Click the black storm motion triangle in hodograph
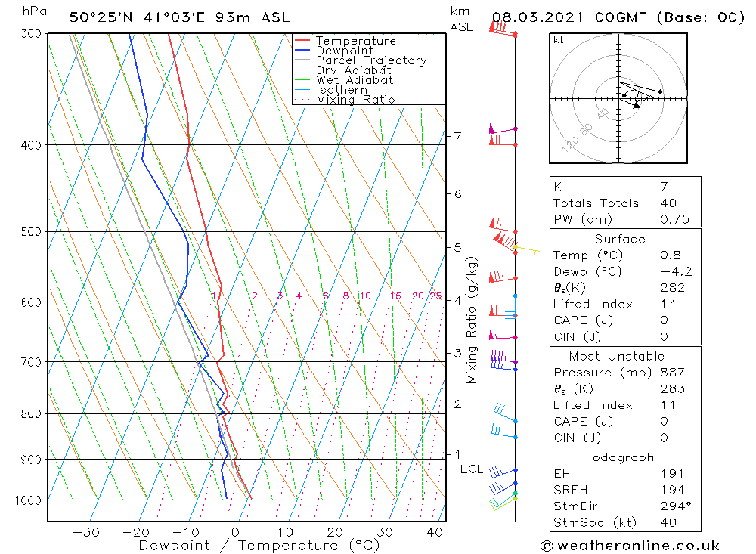Screen dimensions: 756x554 [x=637, y=104]
